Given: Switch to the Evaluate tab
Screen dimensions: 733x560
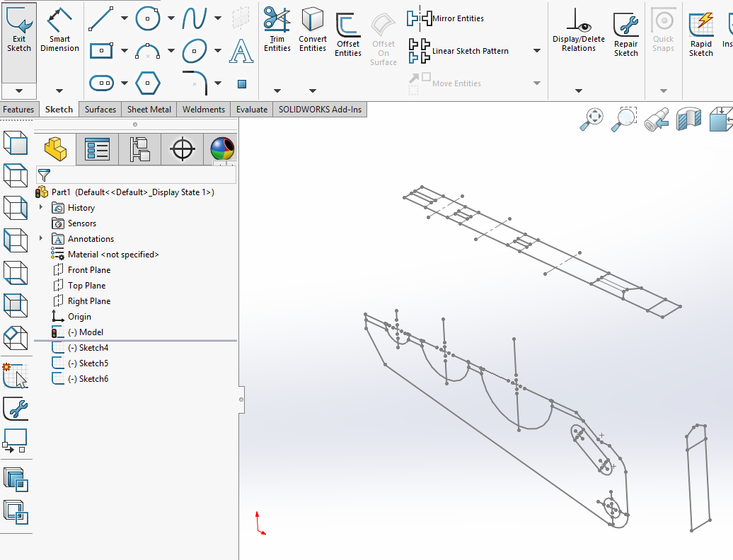Looking at the screenshot, I should coord(251,110).
